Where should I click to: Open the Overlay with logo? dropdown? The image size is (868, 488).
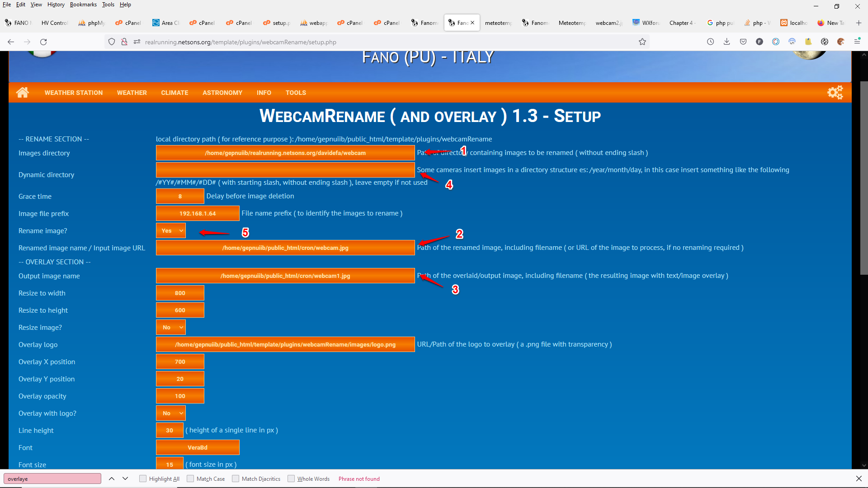pos(170,413)
